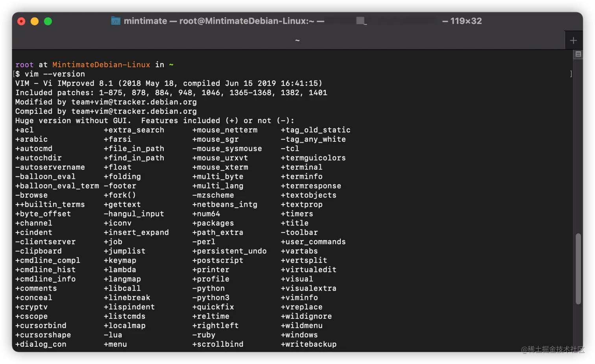
Task: Click the '+lambda' feature entry
Action: coord(120,270)
